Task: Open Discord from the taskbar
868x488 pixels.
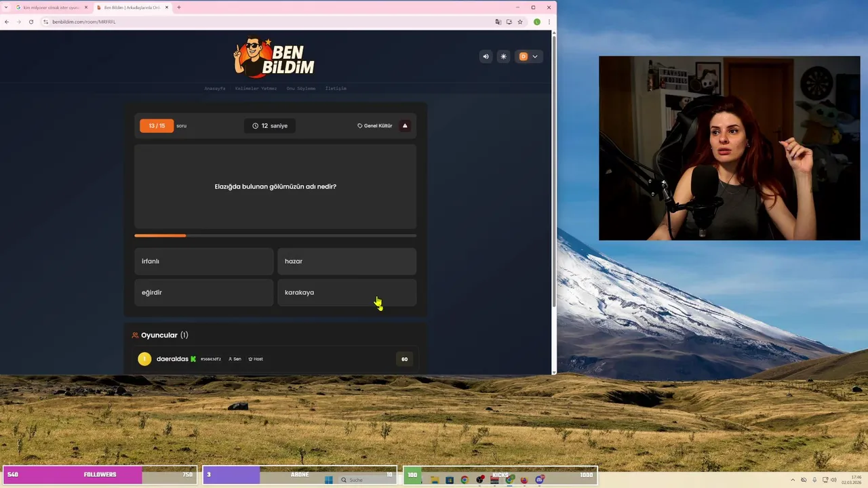Action: click(x=539, y=480)
